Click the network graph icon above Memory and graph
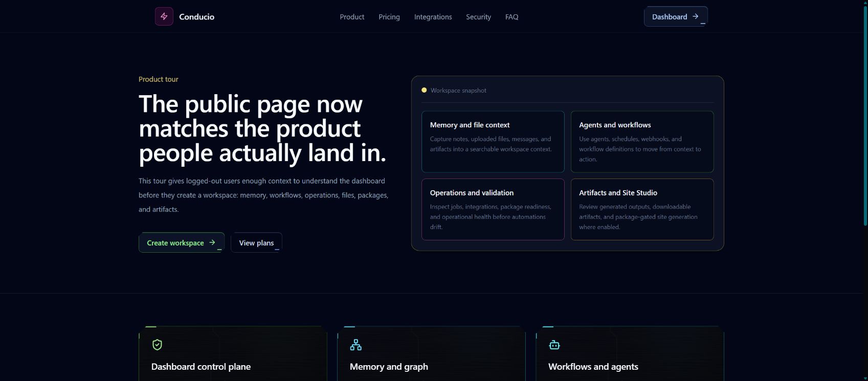The width and height of the screenshot is (868, 381). [355, 345]
